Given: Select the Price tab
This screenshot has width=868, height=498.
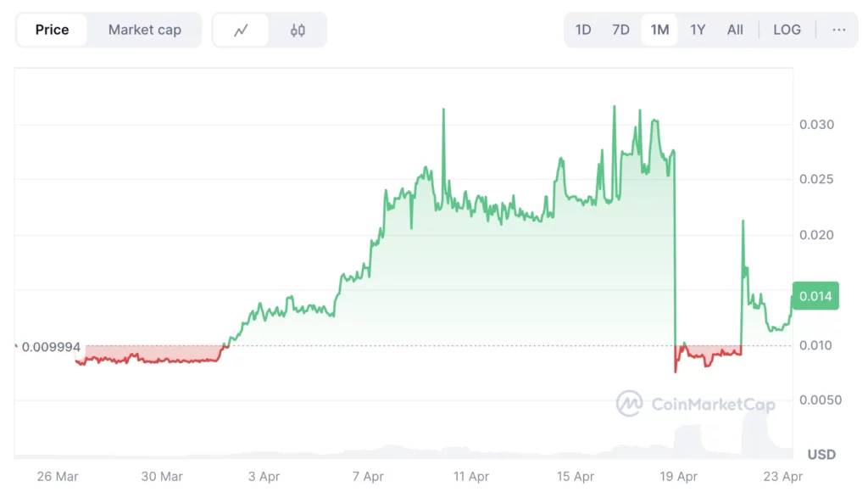Looking at the screenshot, I should coord(52,30).
